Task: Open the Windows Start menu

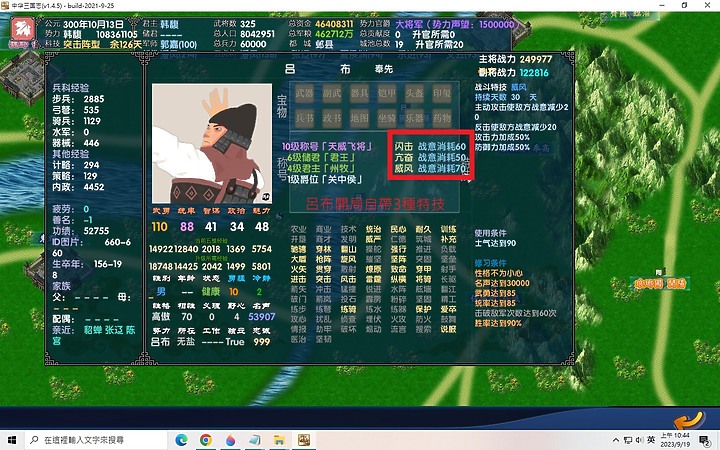Action: tap(12, 440)
